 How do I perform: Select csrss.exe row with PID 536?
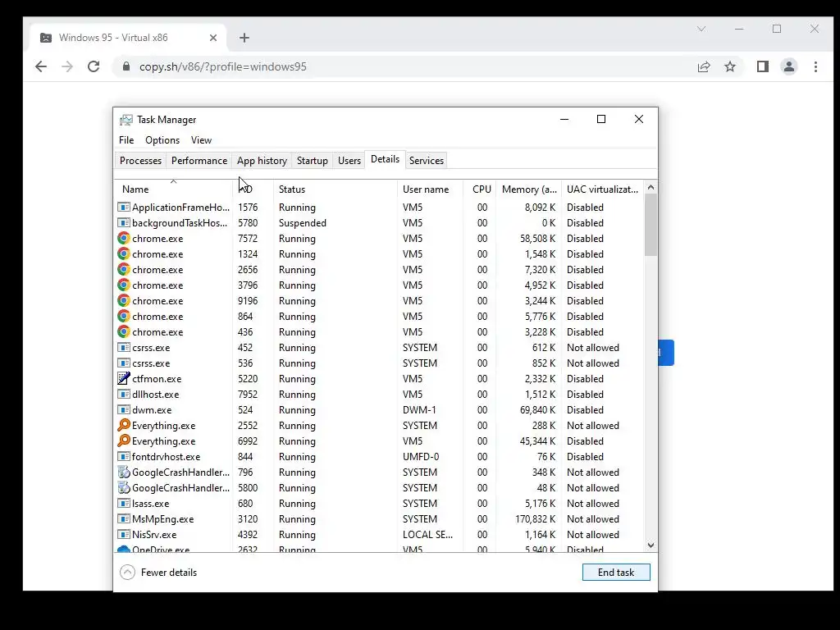[x=379, y=363]
